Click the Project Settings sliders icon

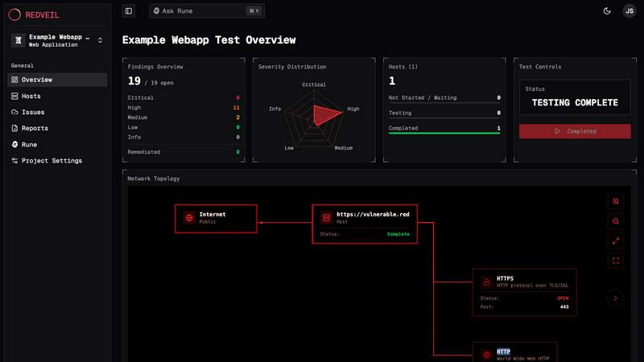coord(14,160)
